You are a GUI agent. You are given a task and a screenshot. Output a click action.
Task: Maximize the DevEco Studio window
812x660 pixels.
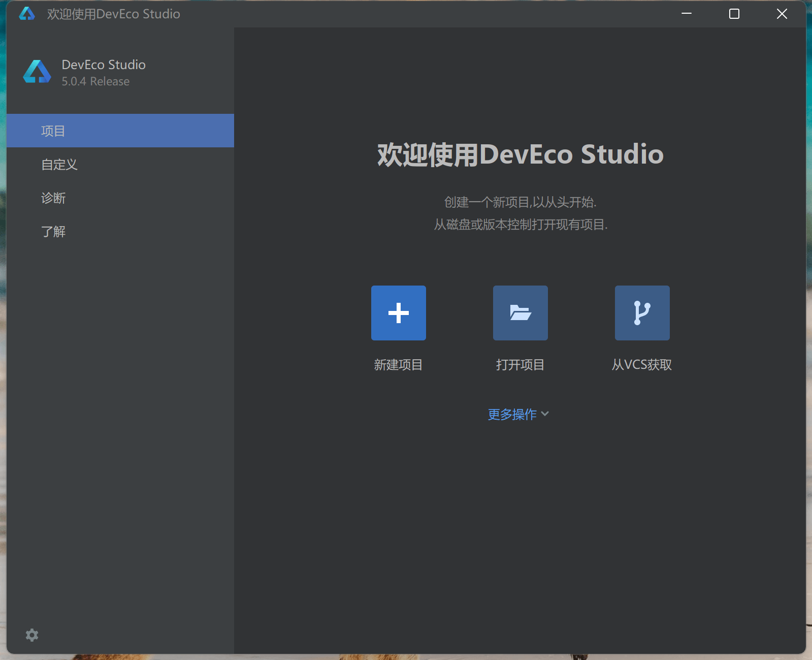click(734, 14)
